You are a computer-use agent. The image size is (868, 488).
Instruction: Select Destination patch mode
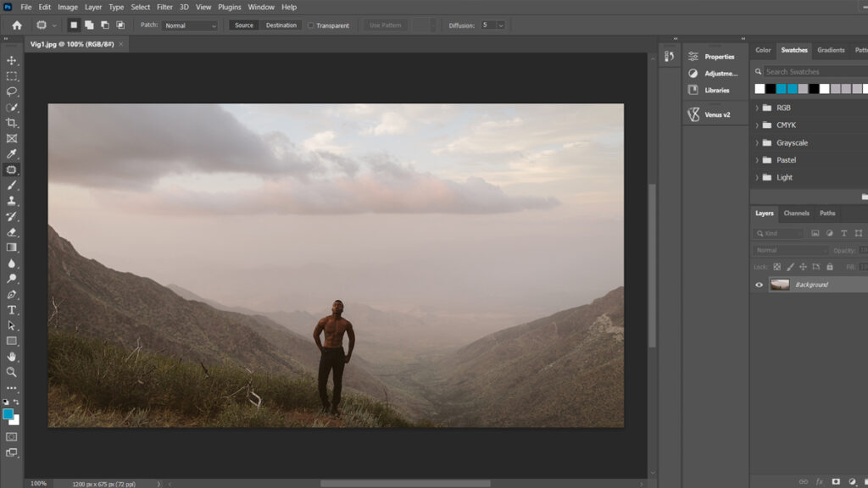pos(281,25)
